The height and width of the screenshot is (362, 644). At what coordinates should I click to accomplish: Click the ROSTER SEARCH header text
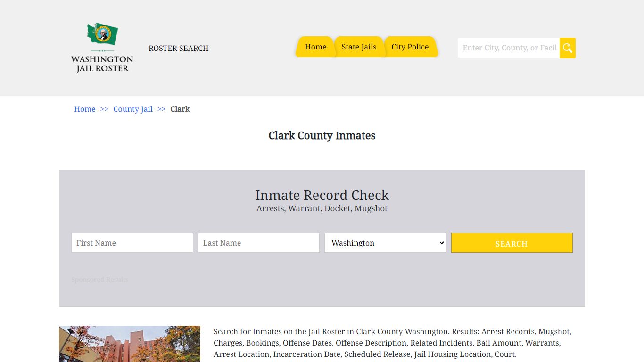[x=179, y=48]
